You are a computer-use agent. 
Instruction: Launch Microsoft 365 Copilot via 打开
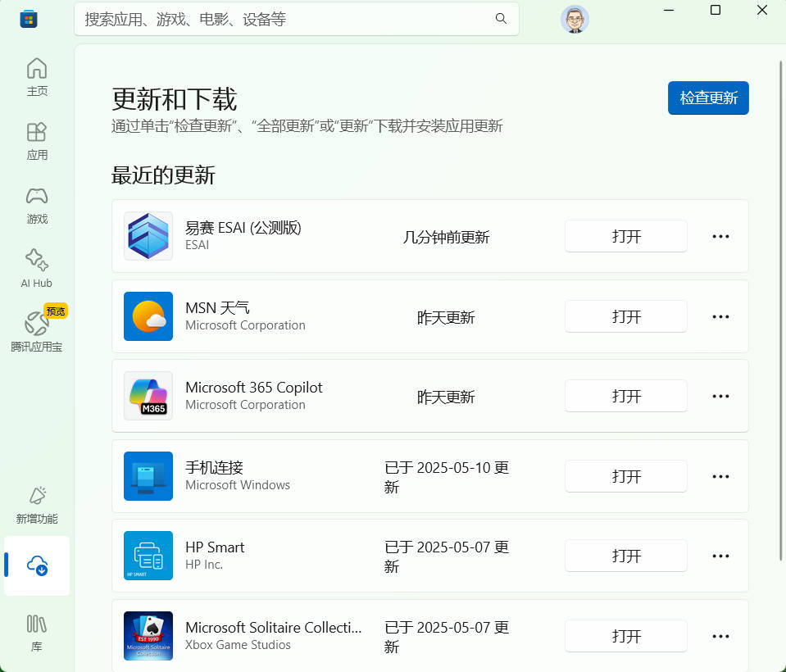pos(626,396)
